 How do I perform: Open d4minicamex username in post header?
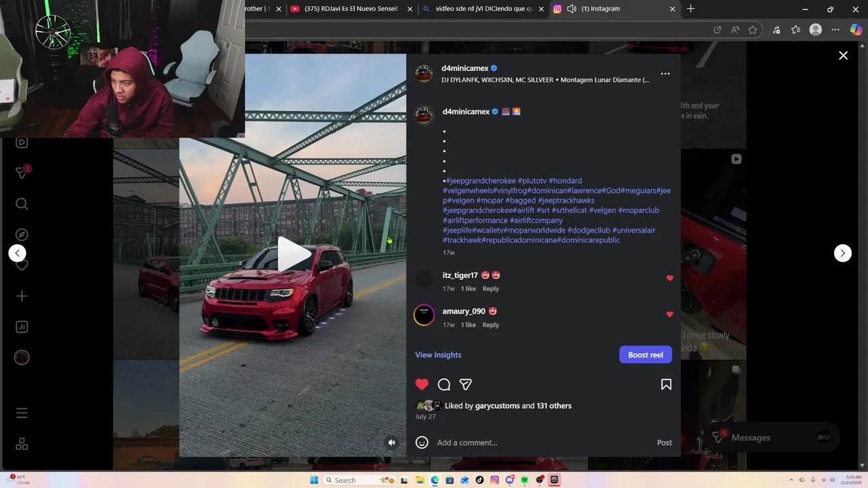465,68
